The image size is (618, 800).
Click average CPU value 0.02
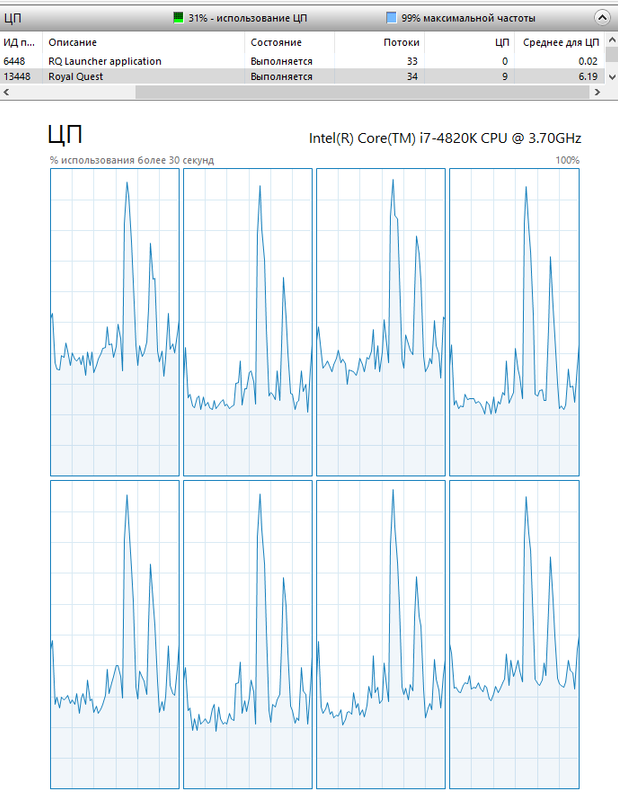(588, 61)
